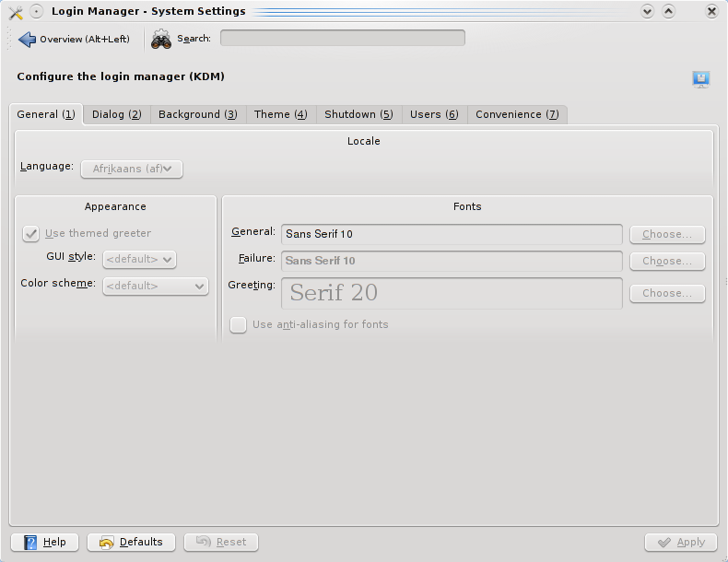Click the Help button book icon

pyautogui.click(x=30, y=542)
